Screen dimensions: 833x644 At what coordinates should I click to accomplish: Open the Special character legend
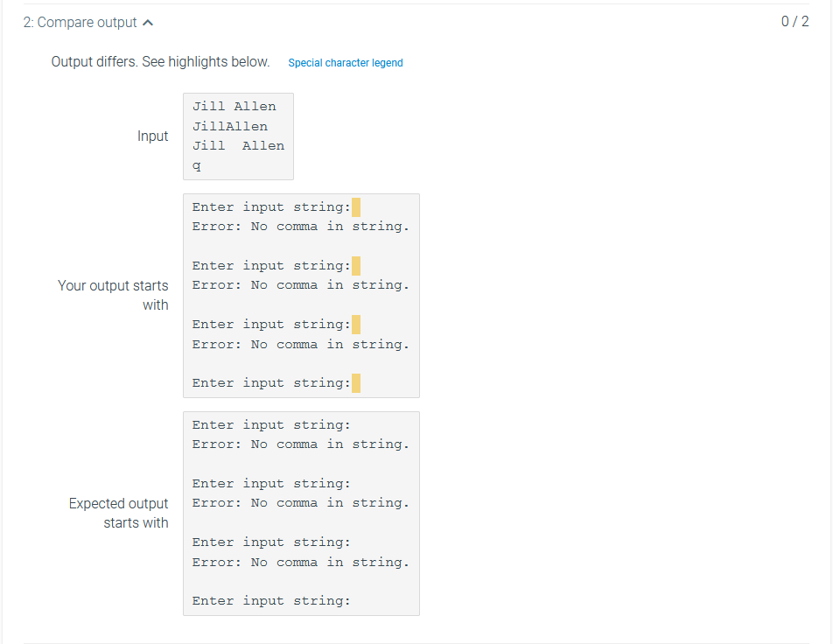[346, 62]
